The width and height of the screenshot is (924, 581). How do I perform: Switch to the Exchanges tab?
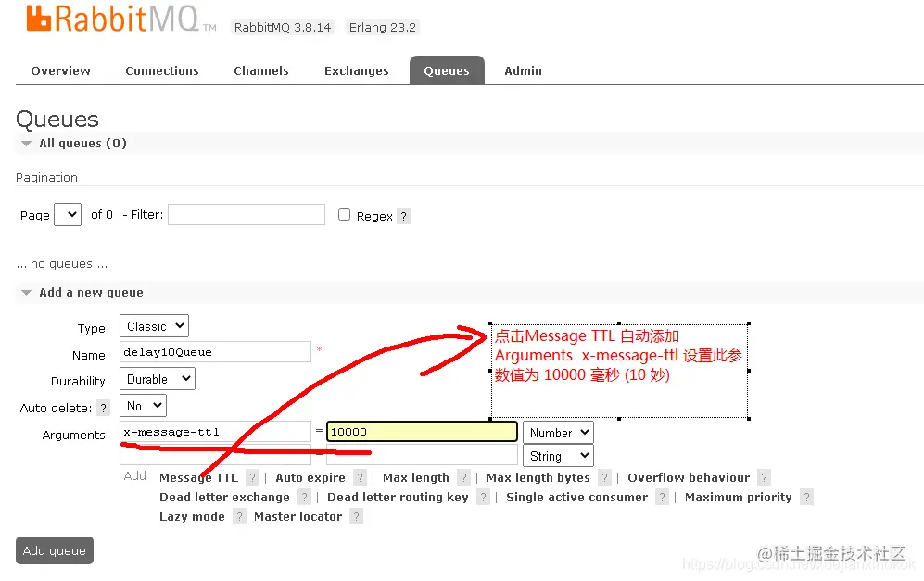(357, 70)
